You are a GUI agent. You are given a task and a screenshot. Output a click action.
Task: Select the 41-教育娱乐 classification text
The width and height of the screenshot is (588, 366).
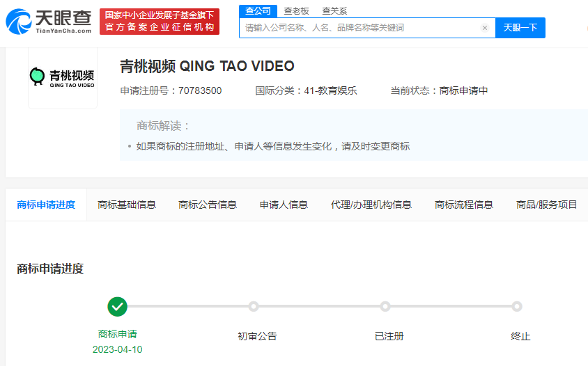[x=330, y=90]
